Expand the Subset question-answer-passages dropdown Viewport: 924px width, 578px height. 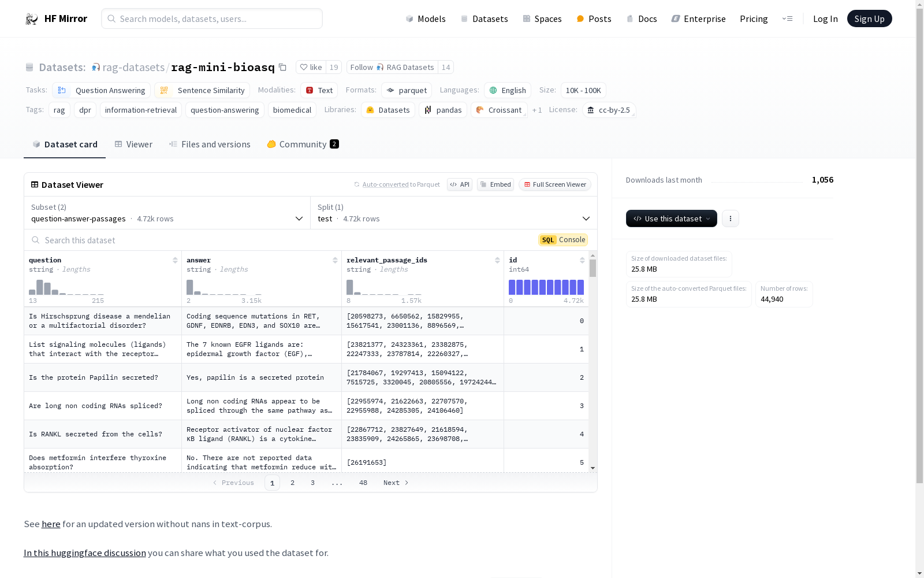click(x=167, y=213)
